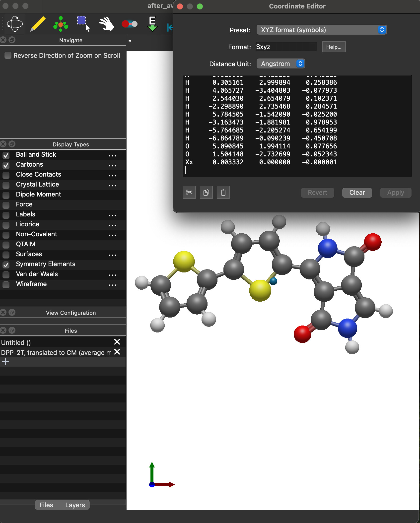
Task: Select the Navigate tool icon
Action: coord(15,24)
